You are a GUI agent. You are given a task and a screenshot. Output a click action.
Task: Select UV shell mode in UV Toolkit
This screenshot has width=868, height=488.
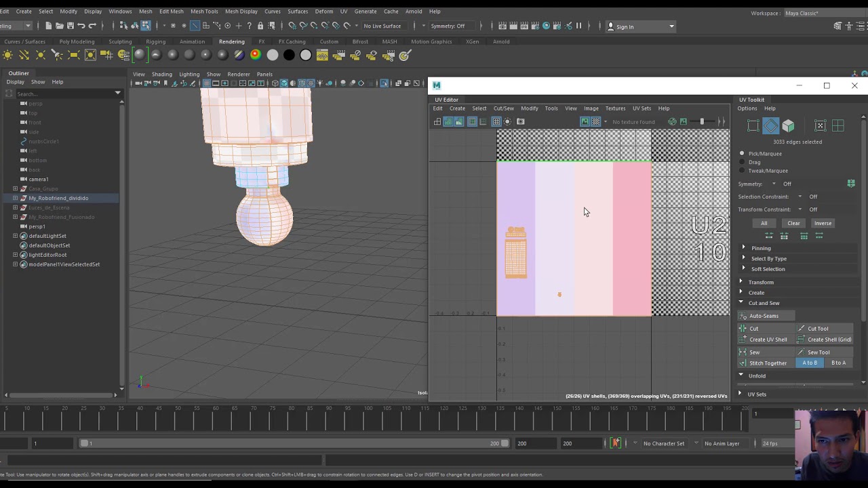tap(838, 126)
